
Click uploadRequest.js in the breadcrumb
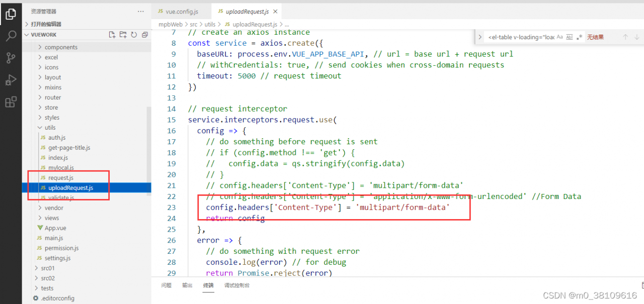click(x=255, y=24)
